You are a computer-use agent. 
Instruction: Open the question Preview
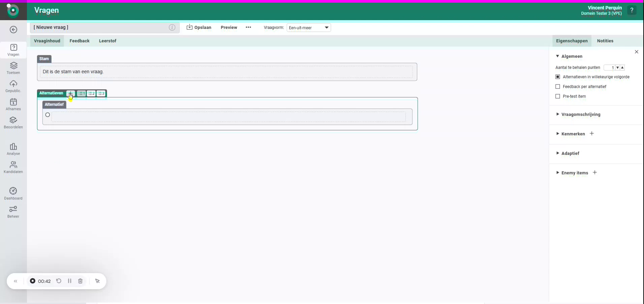point(229,28)
